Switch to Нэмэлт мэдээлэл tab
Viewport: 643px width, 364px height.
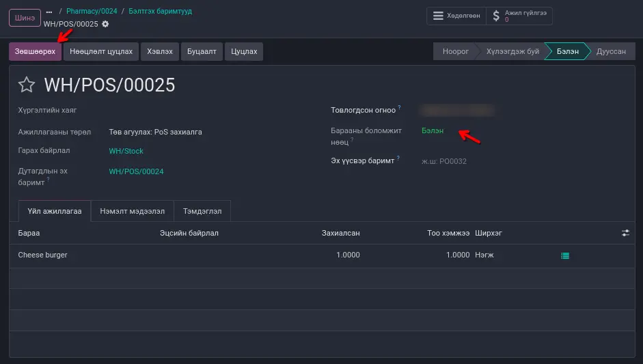click(132, 212)
